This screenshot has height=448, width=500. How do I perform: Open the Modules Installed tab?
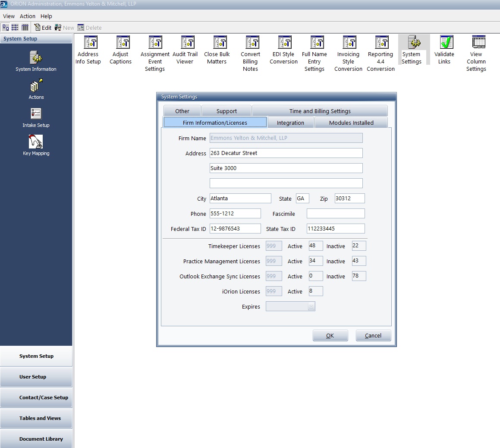tap(351, 123)
